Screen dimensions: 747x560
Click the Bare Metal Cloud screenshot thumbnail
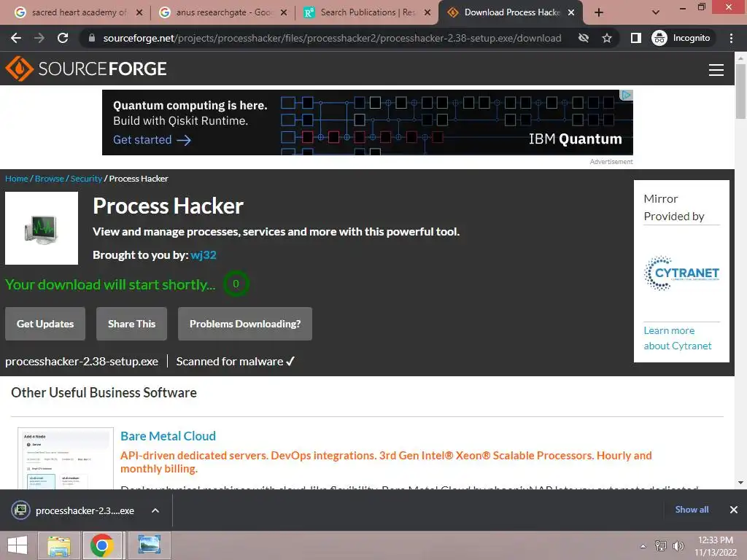66,458
